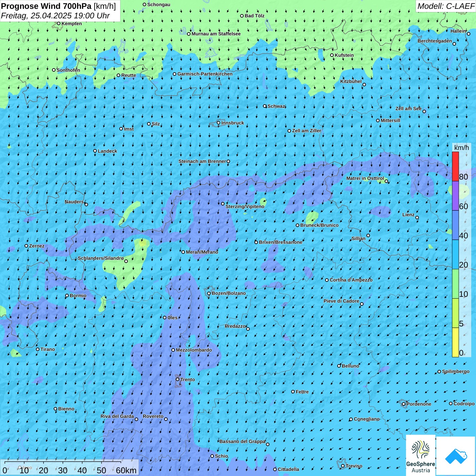Click the Trento city marker
The width and height of the screenshot is (476, 476).
tap(177, 379)
